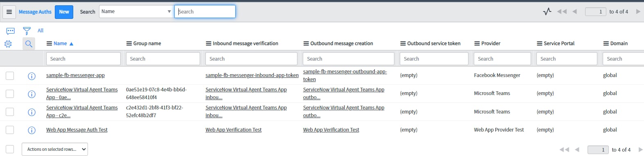Viewport: 644px width, 159px height.
Task: Go to next page in bottom pagination
Action: (640, 150)
